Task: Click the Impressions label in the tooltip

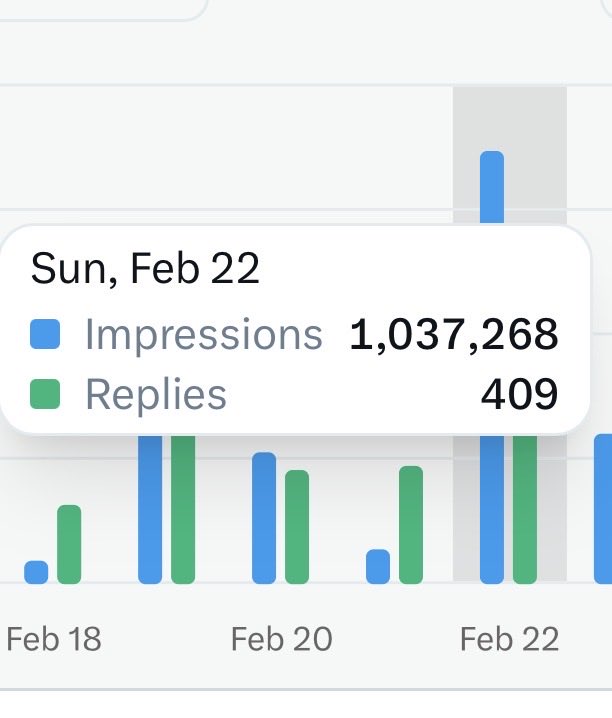Action: 204,334
